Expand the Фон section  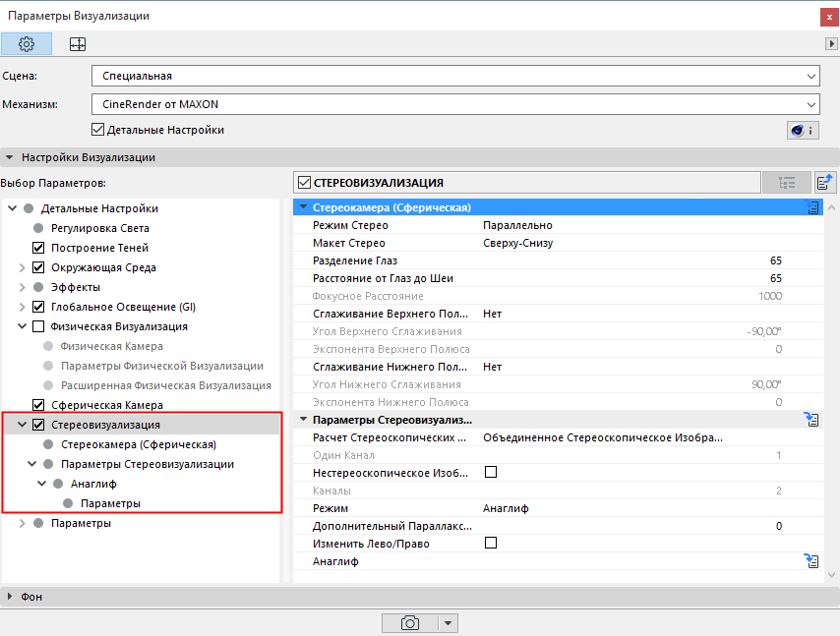click(x=10, y=596)
